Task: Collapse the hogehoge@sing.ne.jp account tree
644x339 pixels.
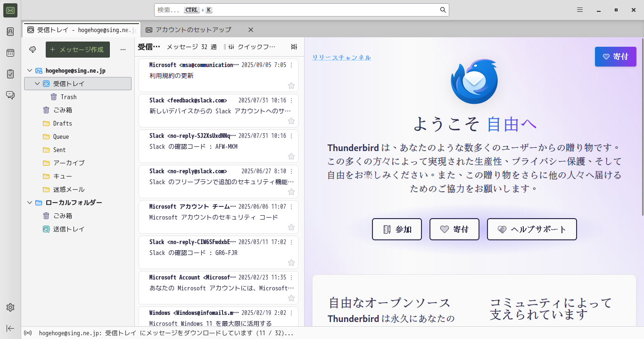Action: point(30,70)
